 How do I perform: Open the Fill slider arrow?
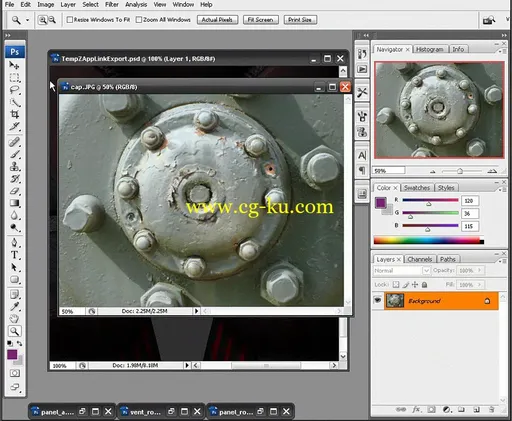pyautogui.click(x=479, y=285)
